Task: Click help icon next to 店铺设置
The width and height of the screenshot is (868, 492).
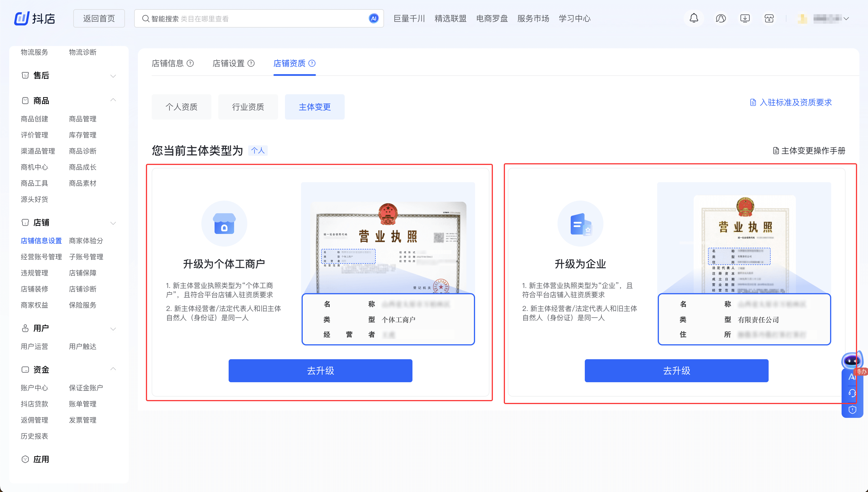Action: (x=251, y=63)
